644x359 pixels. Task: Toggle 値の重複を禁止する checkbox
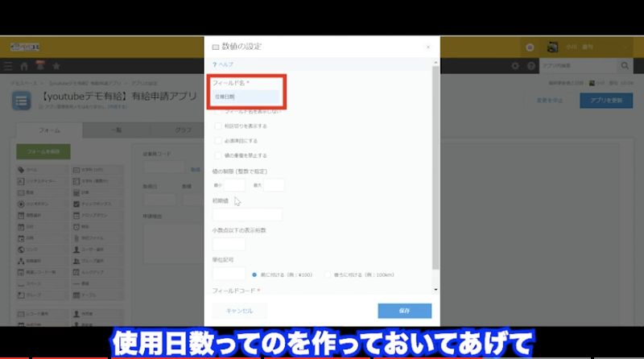217,155
